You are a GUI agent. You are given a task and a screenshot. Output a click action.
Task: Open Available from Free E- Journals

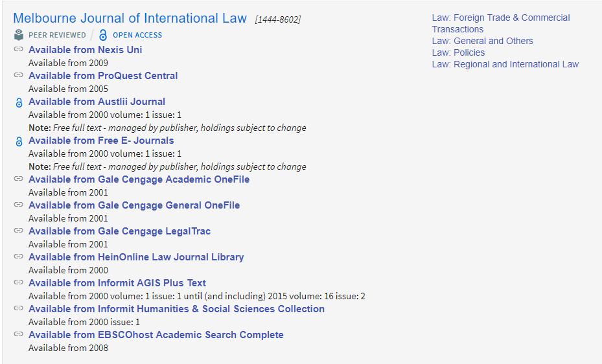101,141
